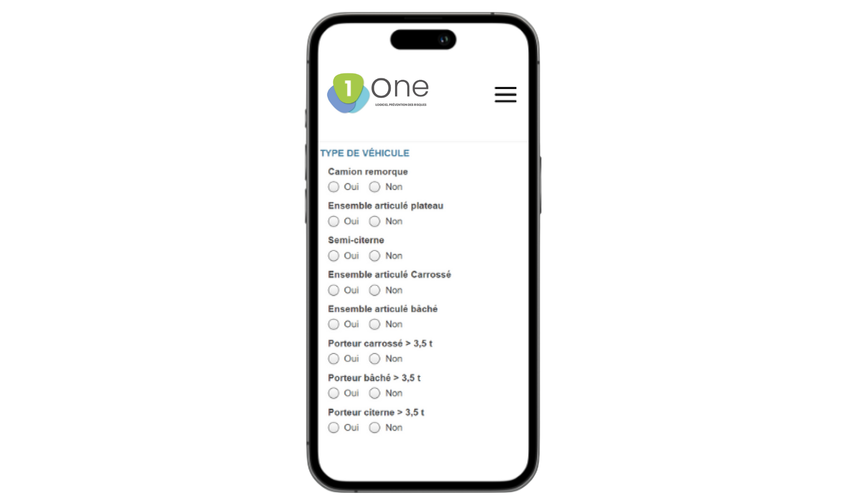The width and height of the screenshot is (842, 504).
Task: Select Oui for Porteur carrossé > 3,5 t
Action: point(333,359)
